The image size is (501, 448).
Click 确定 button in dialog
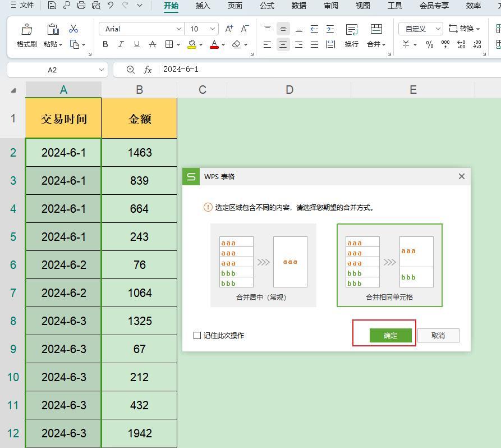[x=390, y=336]
